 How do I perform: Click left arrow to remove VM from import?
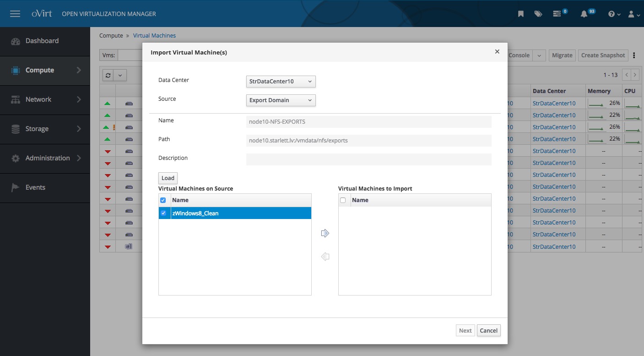325,257
